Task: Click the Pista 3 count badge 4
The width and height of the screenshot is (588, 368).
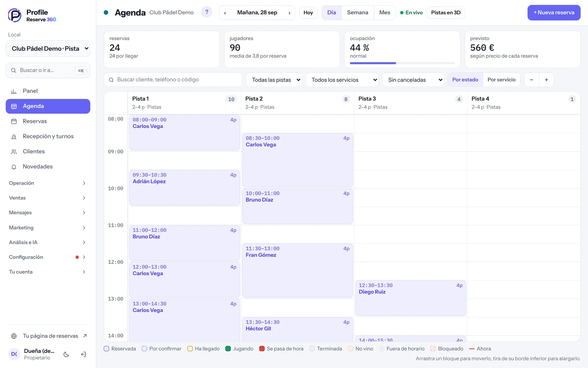Action: [459, 99]
